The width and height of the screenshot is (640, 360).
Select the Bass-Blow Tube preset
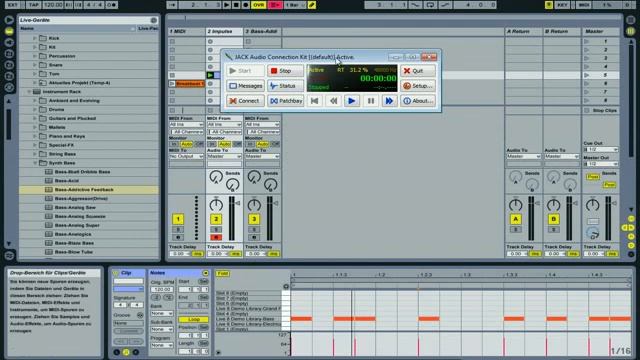pos(89,252)
